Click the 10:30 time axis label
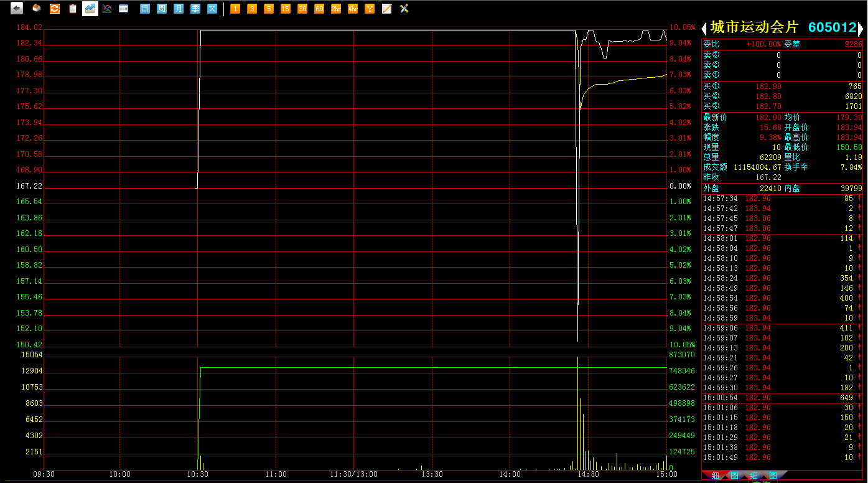This screenshot has width=868, height=483. [x=198, y=474]
